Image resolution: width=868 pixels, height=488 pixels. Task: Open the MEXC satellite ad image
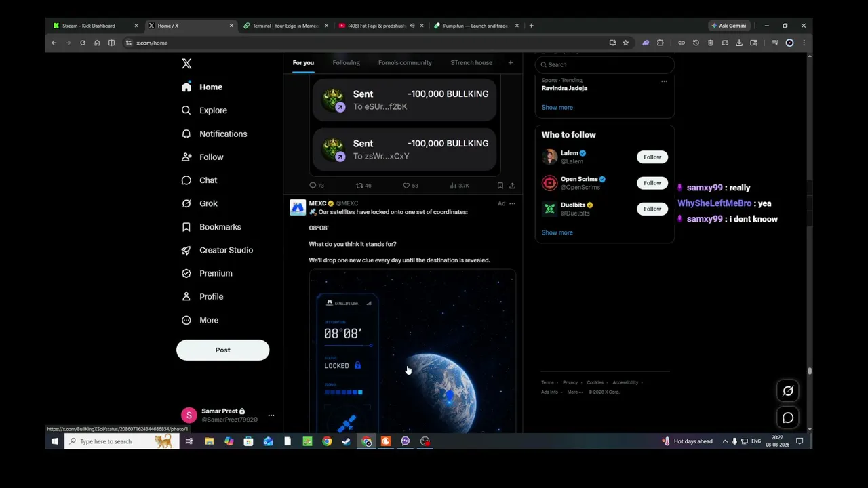coord(412,351)
